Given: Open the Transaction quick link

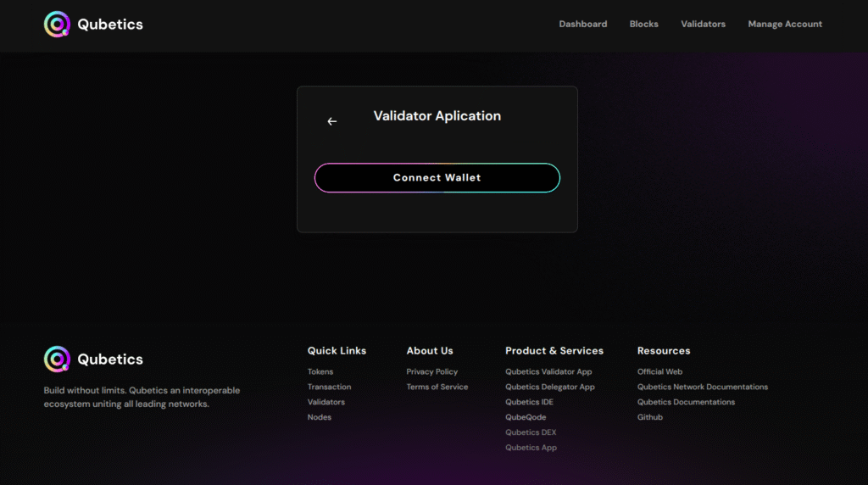Looking at the screenshot, I should (x=330, y=387).
